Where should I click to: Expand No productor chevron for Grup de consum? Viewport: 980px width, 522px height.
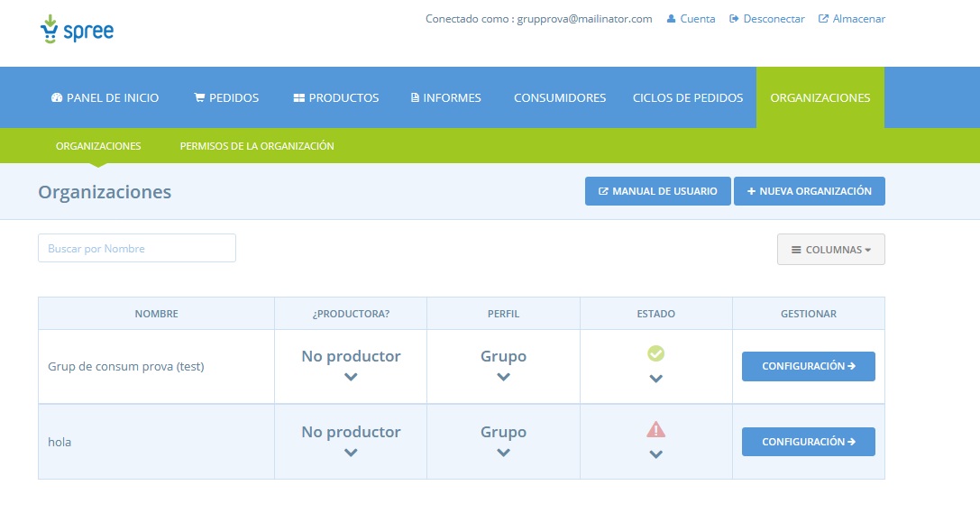click(x=351, y=377)
